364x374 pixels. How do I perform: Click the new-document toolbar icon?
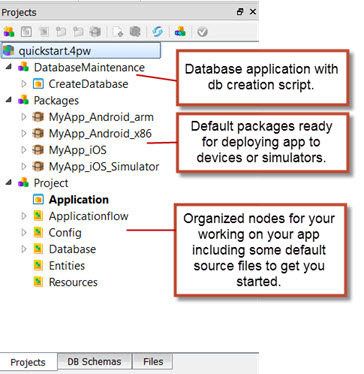pyautogui.click(x=117, y=32)
